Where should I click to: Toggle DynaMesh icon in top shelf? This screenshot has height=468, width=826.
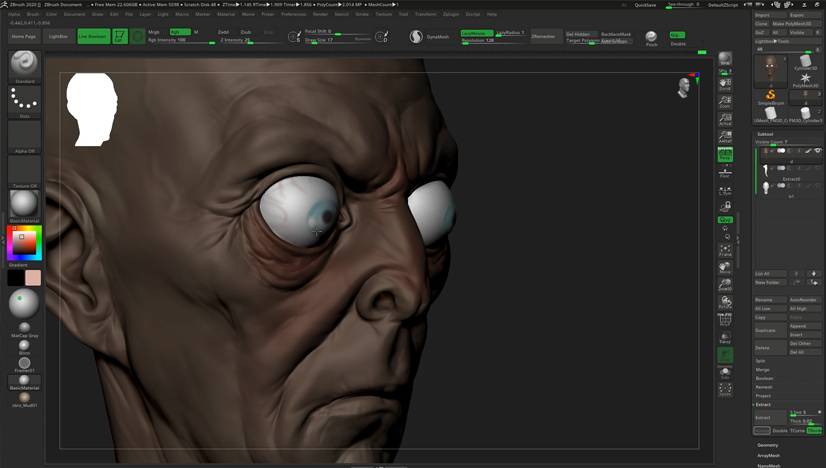point(416,36)
